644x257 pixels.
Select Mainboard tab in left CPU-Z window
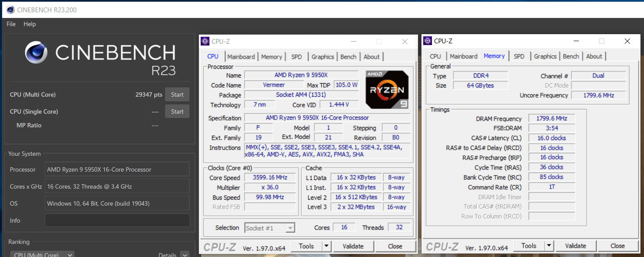click(x=241, y=56)
